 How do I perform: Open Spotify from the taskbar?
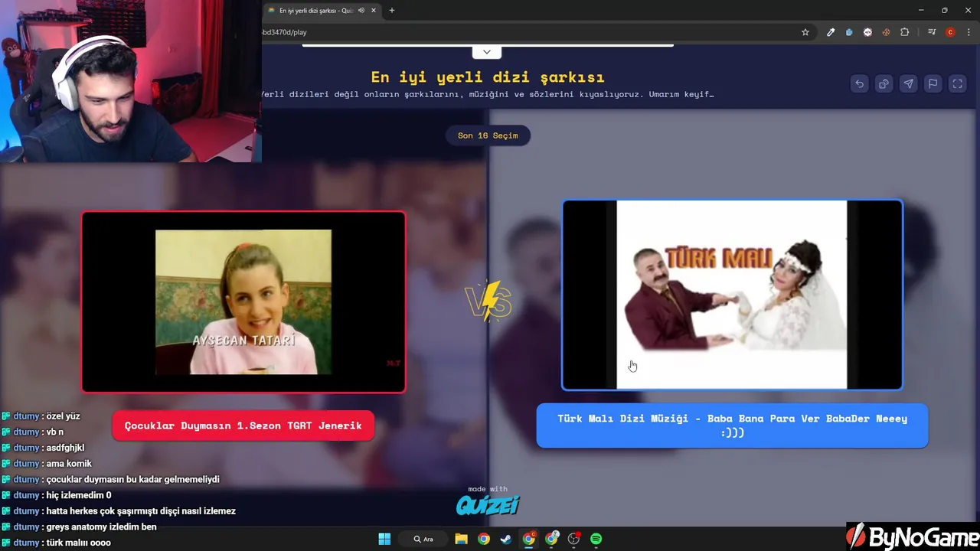point(596,539)
